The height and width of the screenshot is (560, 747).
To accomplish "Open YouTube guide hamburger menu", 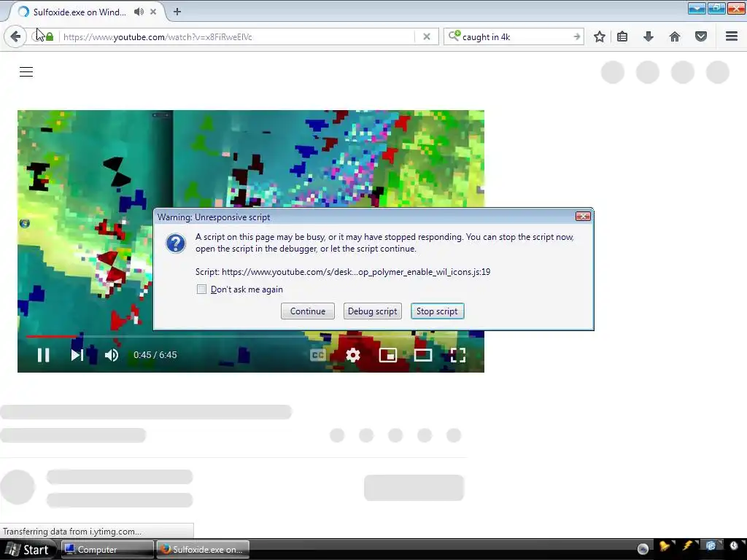I will 26,72.
